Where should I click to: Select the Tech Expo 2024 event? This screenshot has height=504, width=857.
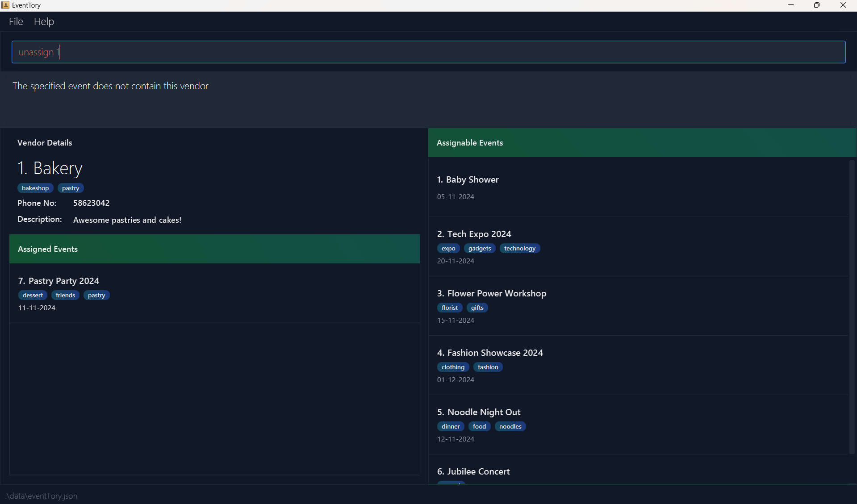(638, 247)
